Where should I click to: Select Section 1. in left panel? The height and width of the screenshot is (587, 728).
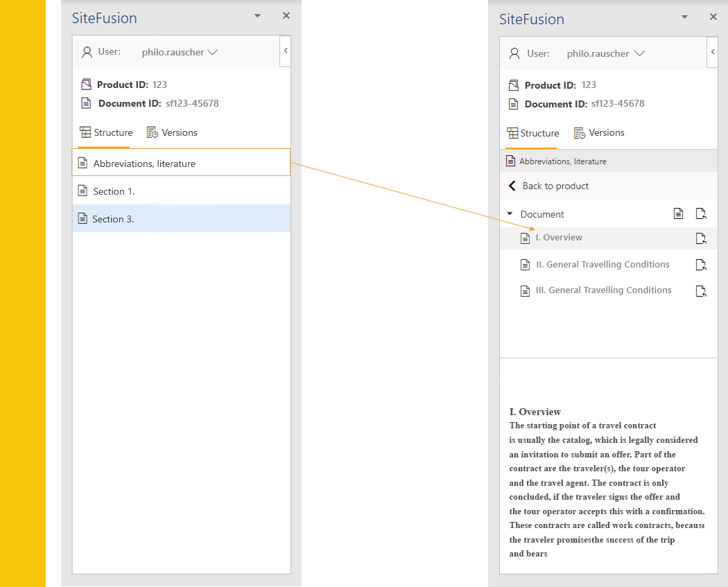(x=181, y=191)
